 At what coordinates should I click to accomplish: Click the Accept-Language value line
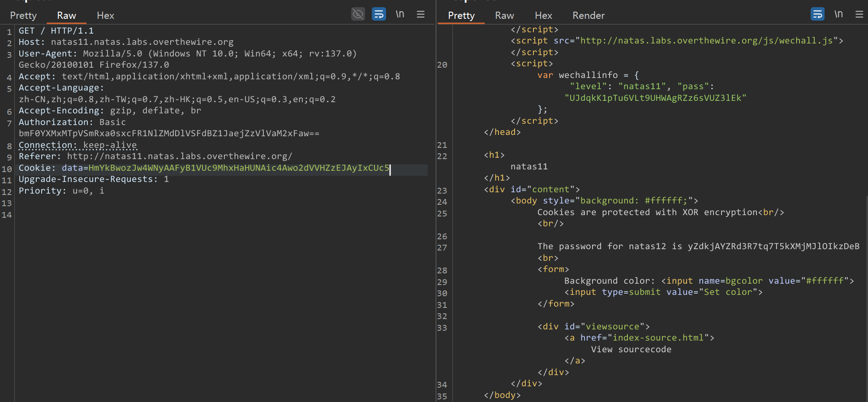[177, 99]
